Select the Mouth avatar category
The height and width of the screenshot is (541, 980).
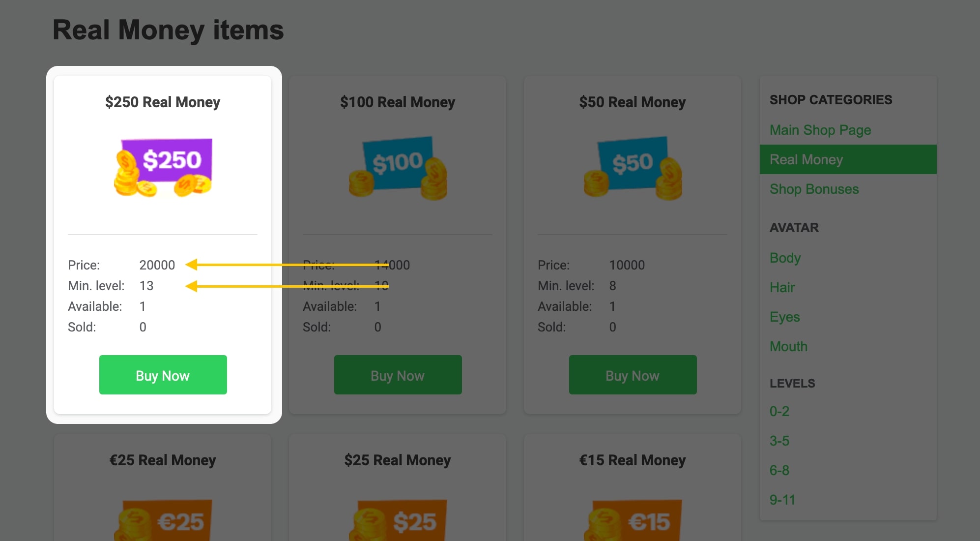click(788, 346)
